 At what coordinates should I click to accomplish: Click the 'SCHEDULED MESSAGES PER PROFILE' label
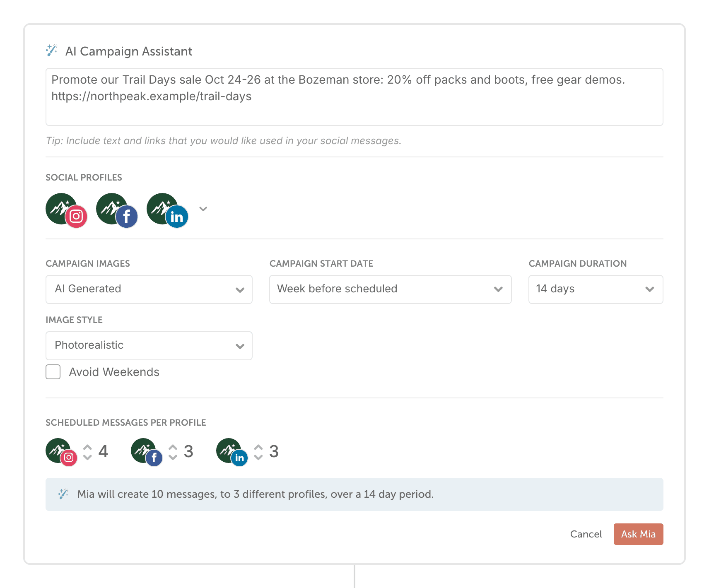(x=126, y=422)
